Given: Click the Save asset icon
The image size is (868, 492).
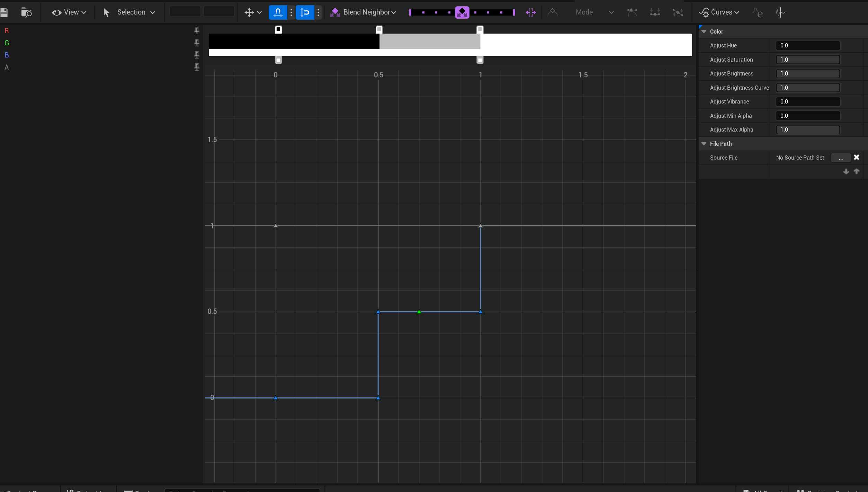Looking at the screenshot, I should 4,12.
